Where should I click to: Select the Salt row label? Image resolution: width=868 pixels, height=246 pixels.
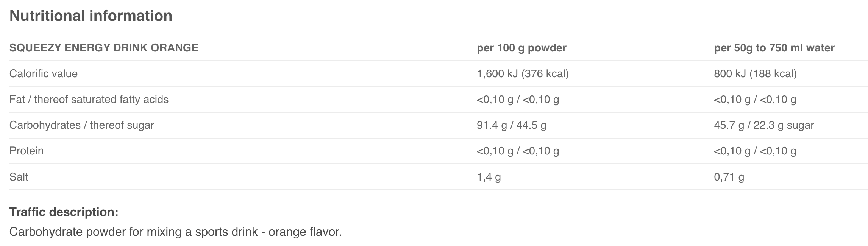tap(19, 177)
